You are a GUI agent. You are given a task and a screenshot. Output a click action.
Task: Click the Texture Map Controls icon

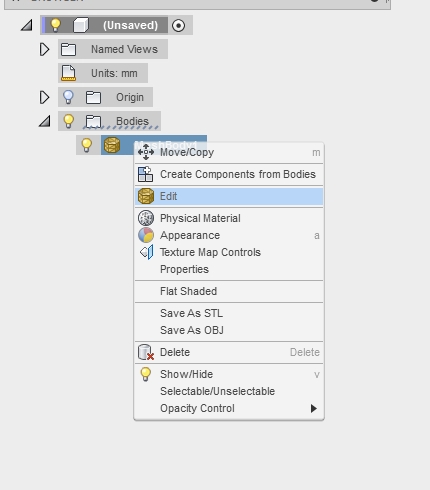click(147, 252)
